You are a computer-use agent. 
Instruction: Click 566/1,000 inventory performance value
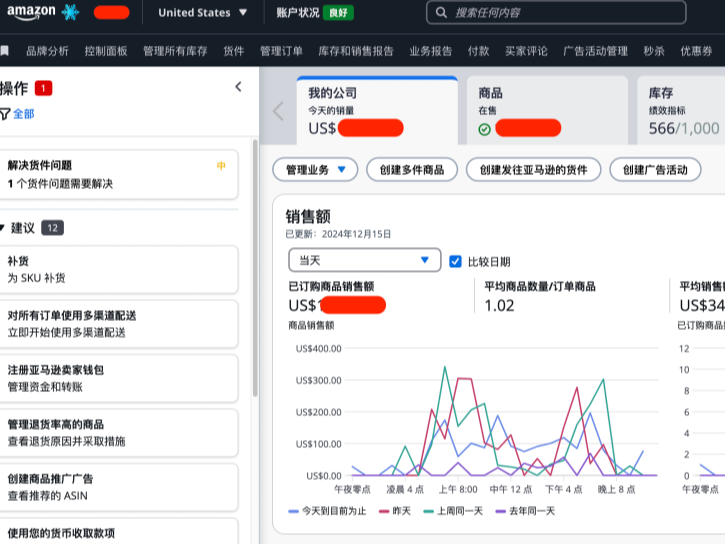click(x=684, y=128)
